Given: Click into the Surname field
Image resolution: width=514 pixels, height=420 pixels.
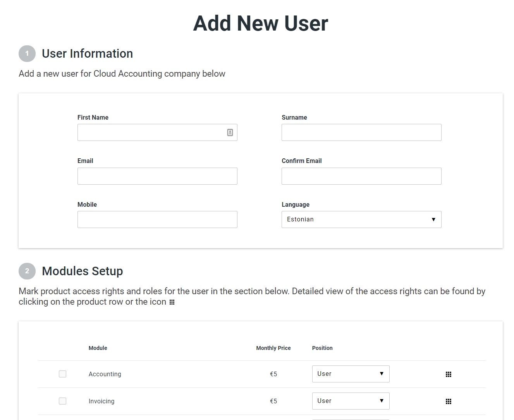Looking at the screenshot, I should point(361,132).
